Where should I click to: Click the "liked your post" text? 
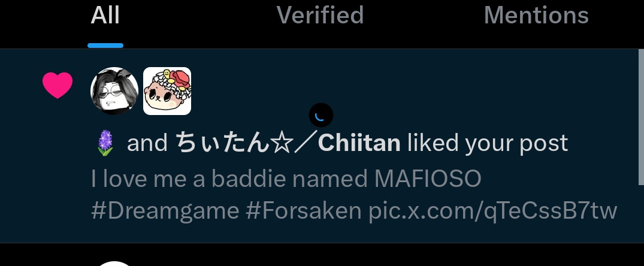[x=488, y=143]
